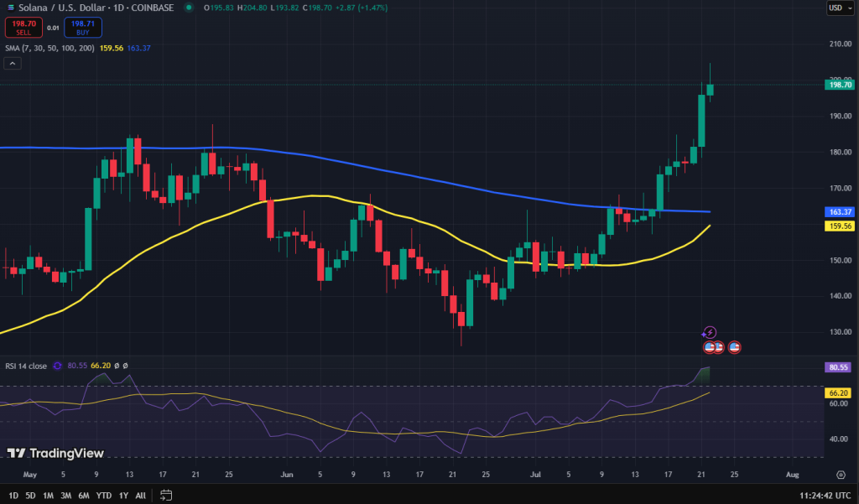Screen dimensions: 859x504
Task: Click purple RSI axis label 80.55
Action: tap(838, 367)
